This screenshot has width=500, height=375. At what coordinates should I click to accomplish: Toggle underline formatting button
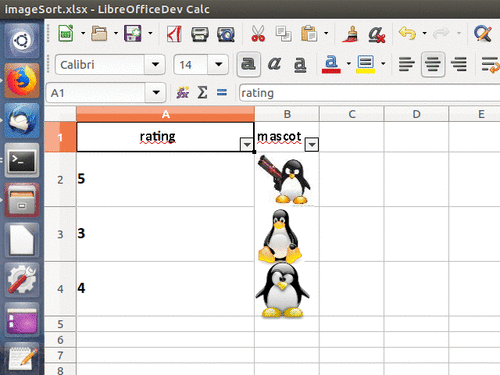300,64
